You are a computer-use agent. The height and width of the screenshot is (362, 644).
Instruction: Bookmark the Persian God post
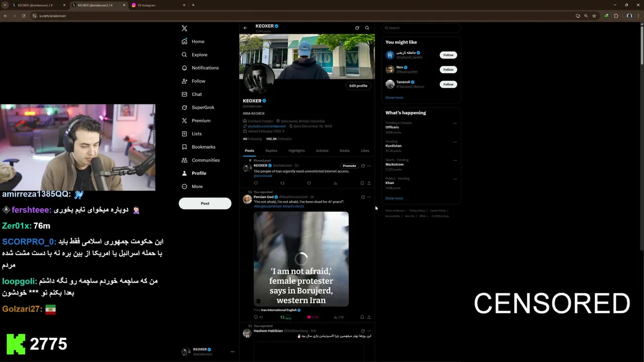(362, 317)
